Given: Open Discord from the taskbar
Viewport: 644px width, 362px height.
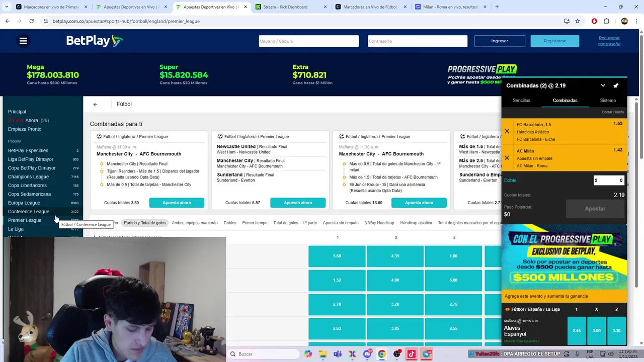Looking at the screenshot, I should (367, 354).
